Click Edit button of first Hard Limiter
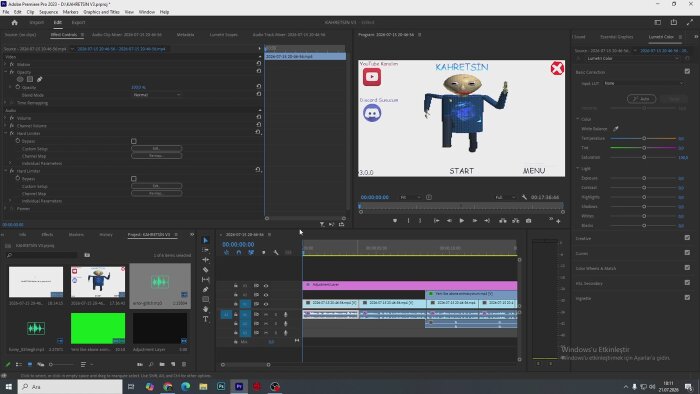700x394 pixels. pos(157,149)
